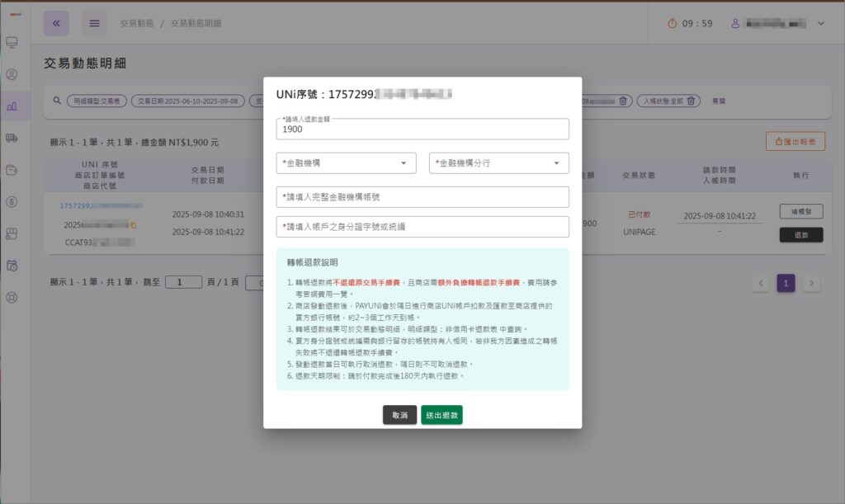The width and height of the screenshot is (845, 504).
Task: Open the 金融機構 dropdown
Action: point(347,163)
